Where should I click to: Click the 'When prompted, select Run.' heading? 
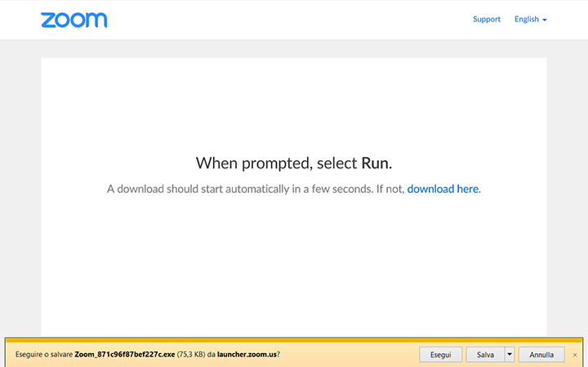tap(294, 163)
